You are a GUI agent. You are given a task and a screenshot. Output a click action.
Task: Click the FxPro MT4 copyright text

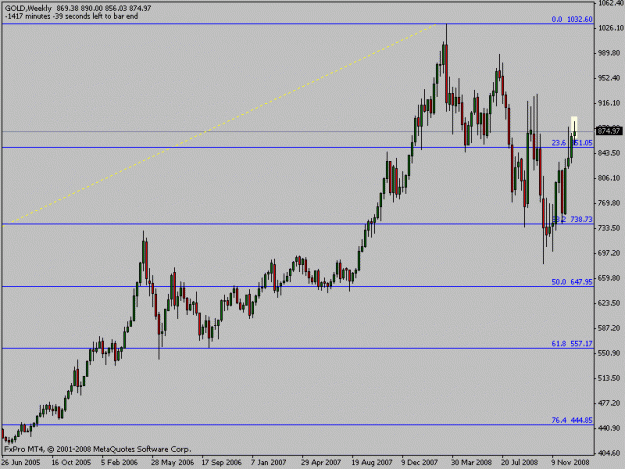tap(98, 449)
